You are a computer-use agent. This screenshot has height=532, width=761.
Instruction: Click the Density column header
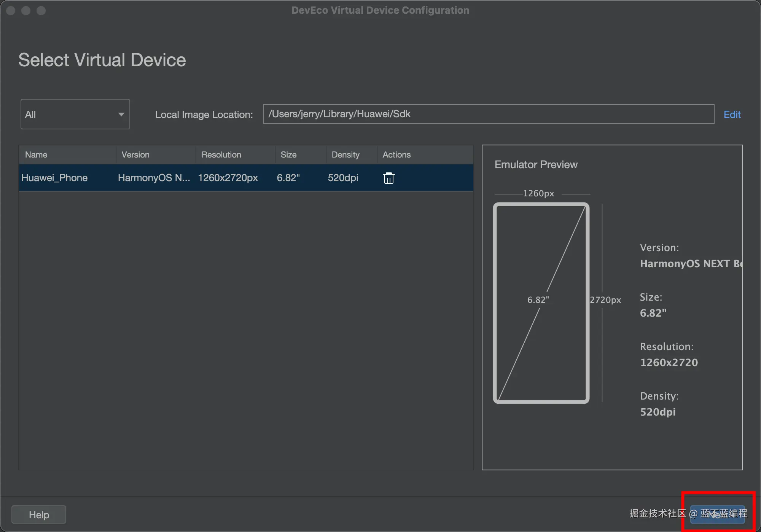[345, 155]
